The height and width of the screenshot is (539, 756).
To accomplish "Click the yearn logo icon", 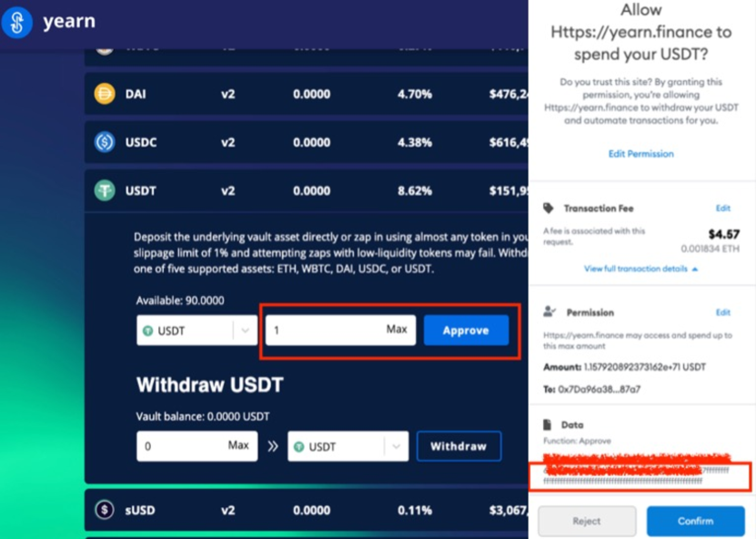I will tap(17, 22).
